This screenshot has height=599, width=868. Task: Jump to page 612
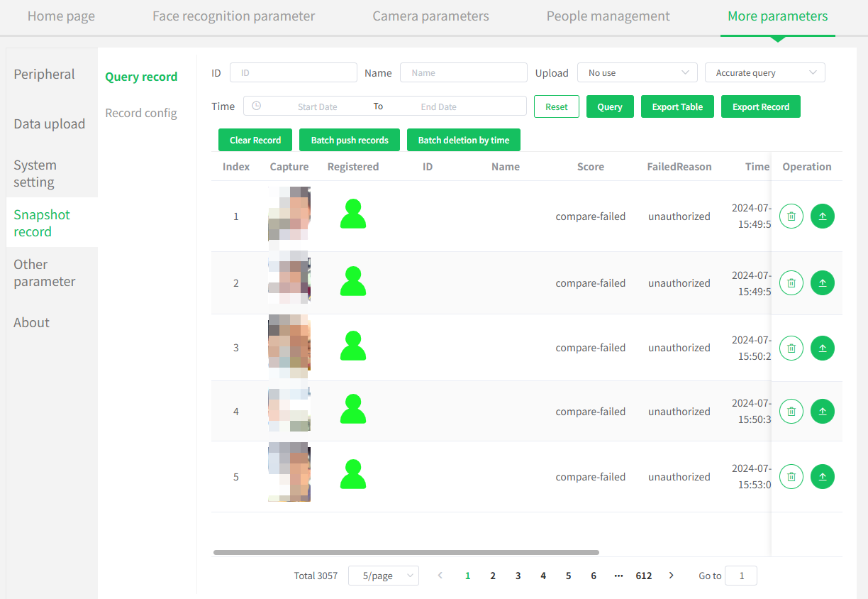coord(644,576)
